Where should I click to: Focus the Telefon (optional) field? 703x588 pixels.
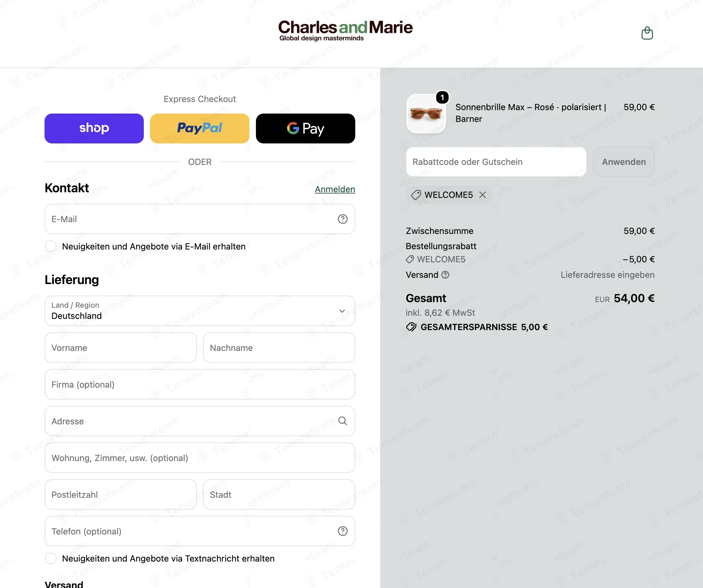pos(200,531)
